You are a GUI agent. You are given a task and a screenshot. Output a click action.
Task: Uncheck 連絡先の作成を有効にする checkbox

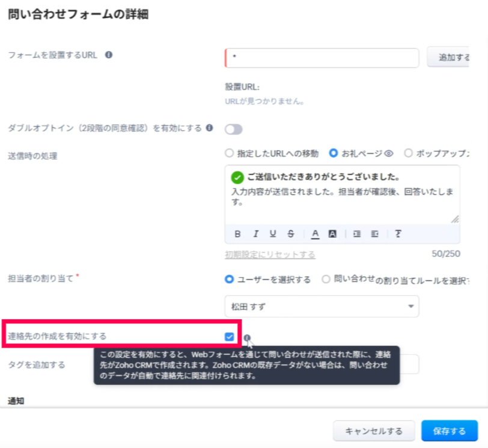(230, 337)
